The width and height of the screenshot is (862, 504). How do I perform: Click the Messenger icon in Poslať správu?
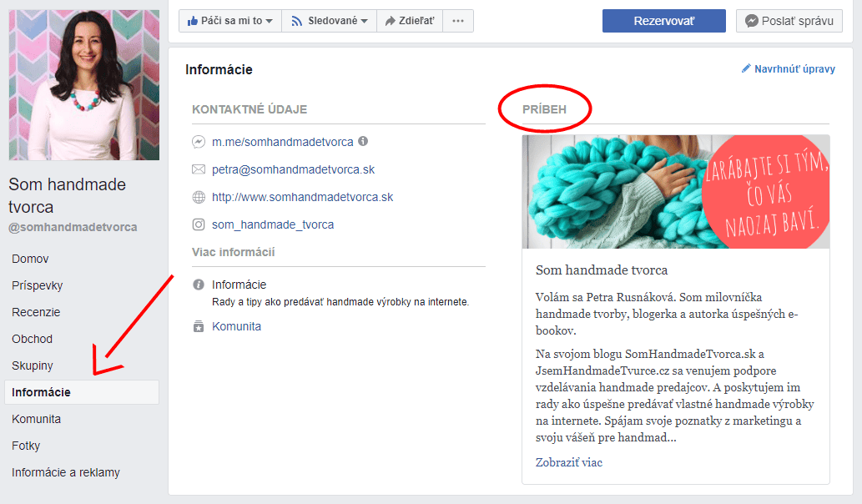752,21
